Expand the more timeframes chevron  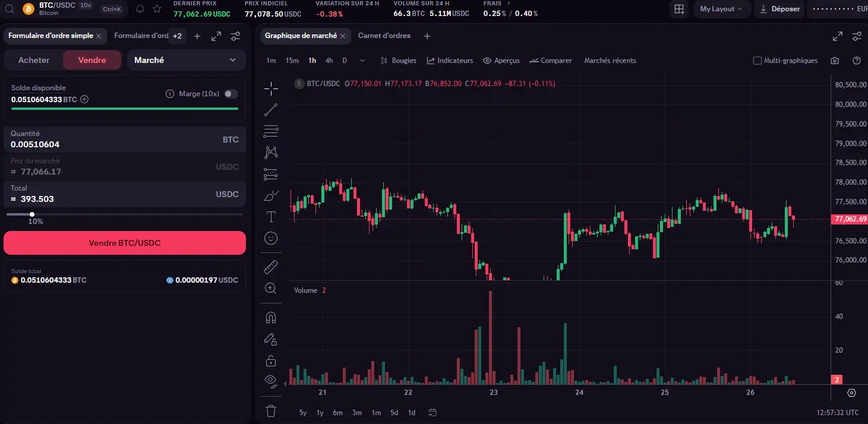click(x=362, y=61)
